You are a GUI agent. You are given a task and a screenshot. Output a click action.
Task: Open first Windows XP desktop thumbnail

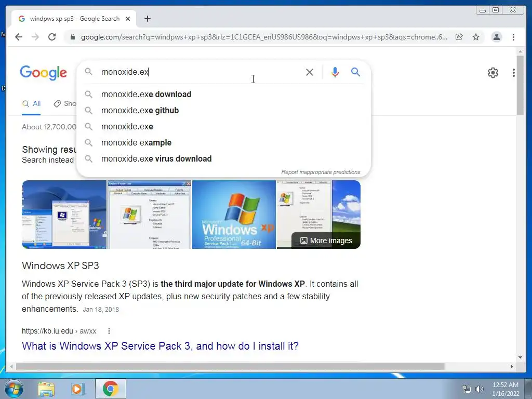tap(64, 215)
